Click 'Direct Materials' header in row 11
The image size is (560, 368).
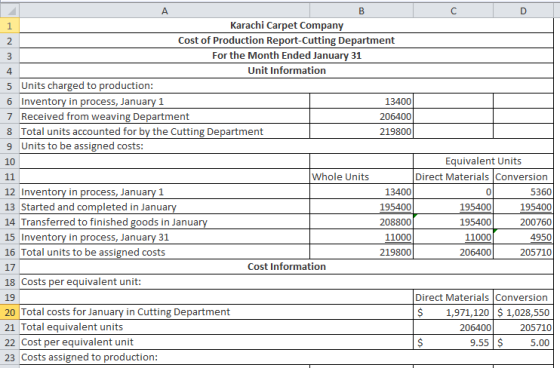pos(453,176)
